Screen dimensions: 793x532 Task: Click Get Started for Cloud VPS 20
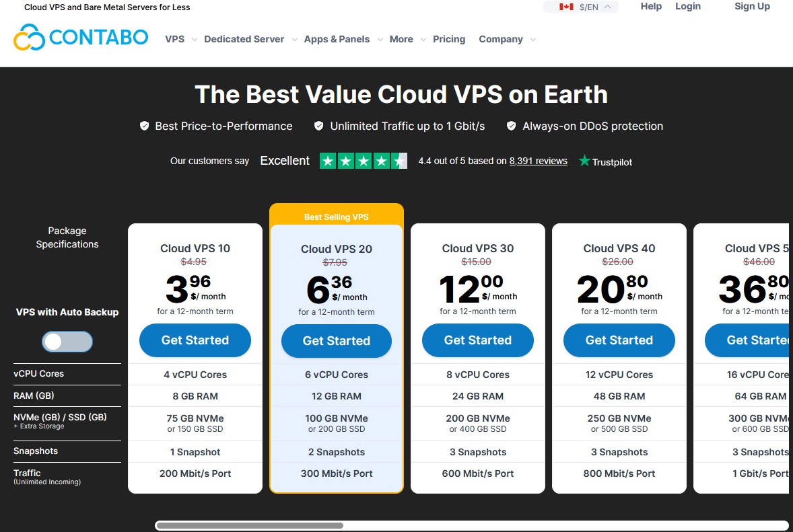coord(337,341)
